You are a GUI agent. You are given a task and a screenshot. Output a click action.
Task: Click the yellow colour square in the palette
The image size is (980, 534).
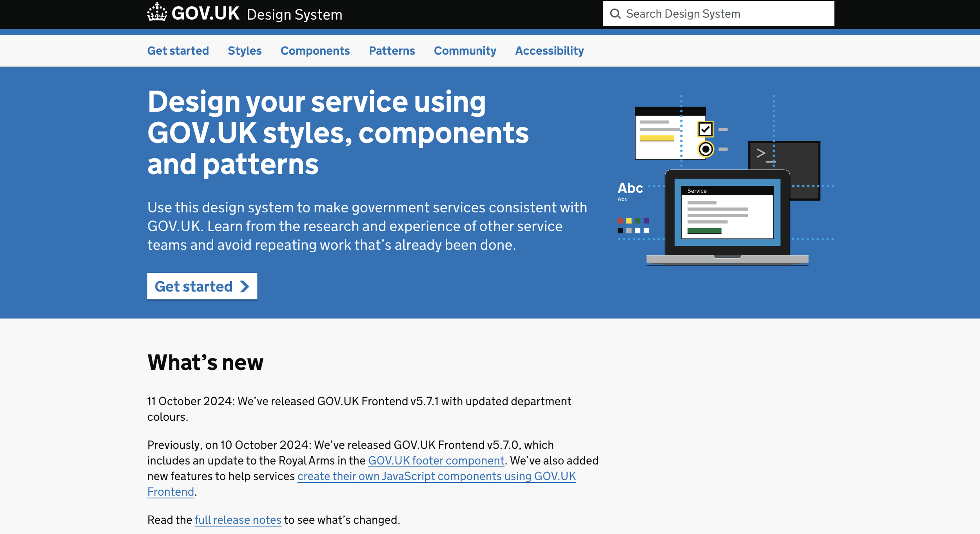[629, 221]
